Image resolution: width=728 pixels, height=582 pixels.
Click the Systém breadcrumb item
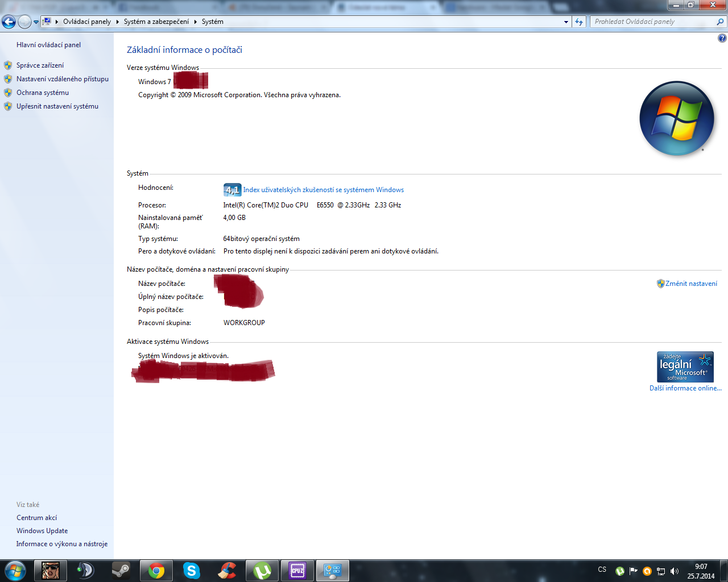(x=213, y=22)
